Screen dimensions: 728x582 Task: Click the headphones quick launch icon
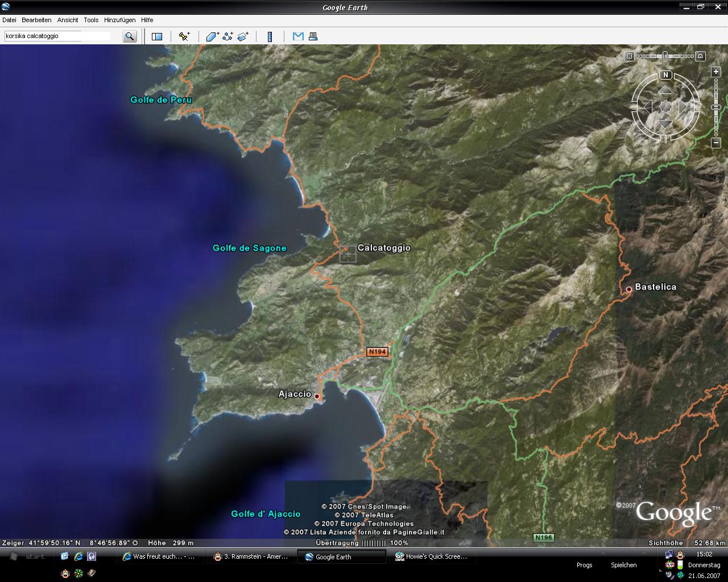(x=92, y=556)
